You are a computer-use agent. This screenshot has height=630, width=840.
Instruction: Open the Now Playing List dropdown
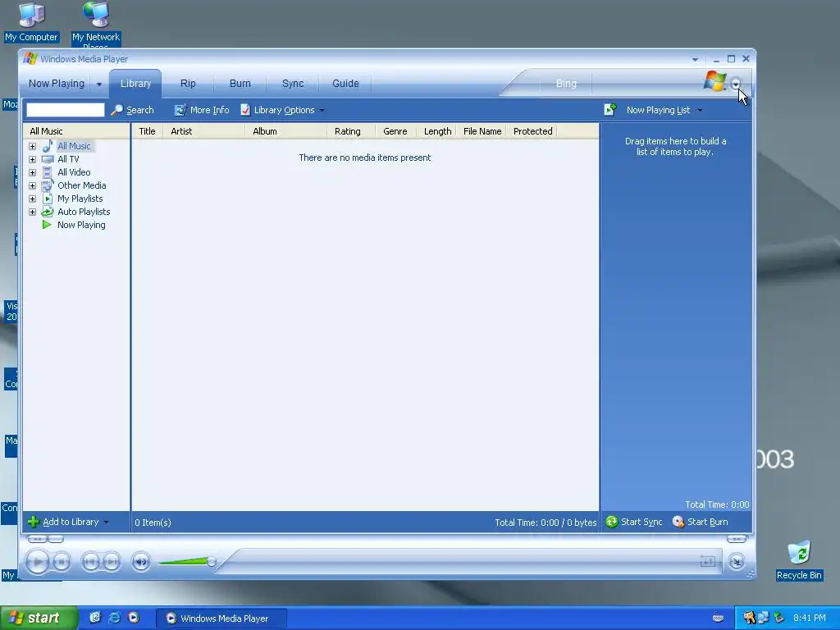tap(664, 110)
